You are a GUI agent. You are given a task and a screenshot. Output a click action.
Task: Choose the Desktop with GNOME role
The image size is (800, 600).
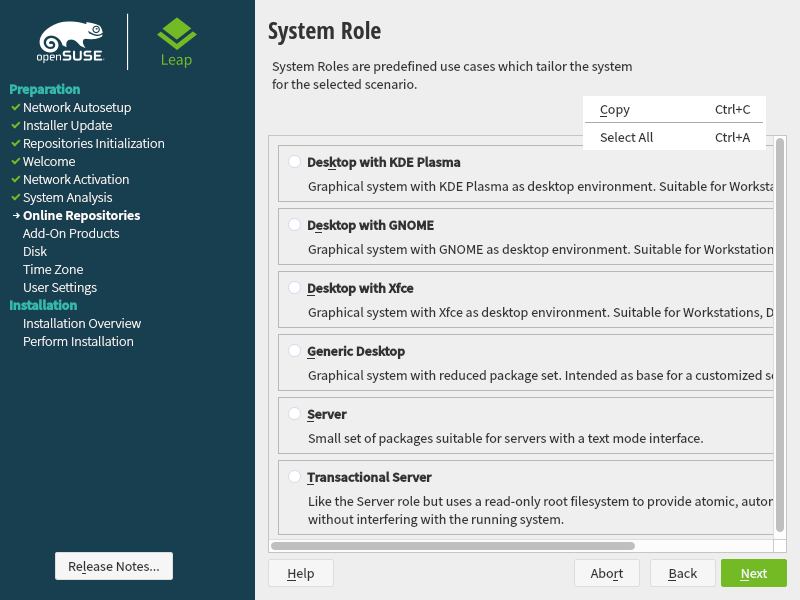294,225
